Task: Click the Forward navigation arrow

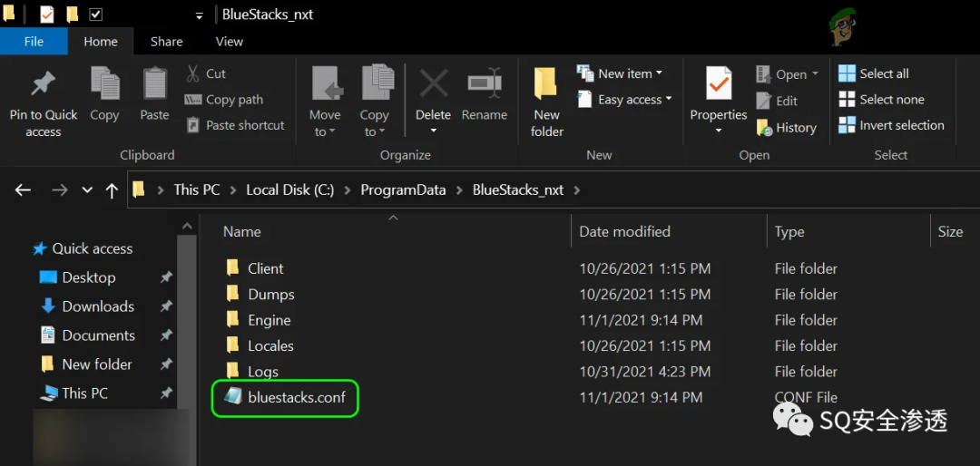Action: 60,189
